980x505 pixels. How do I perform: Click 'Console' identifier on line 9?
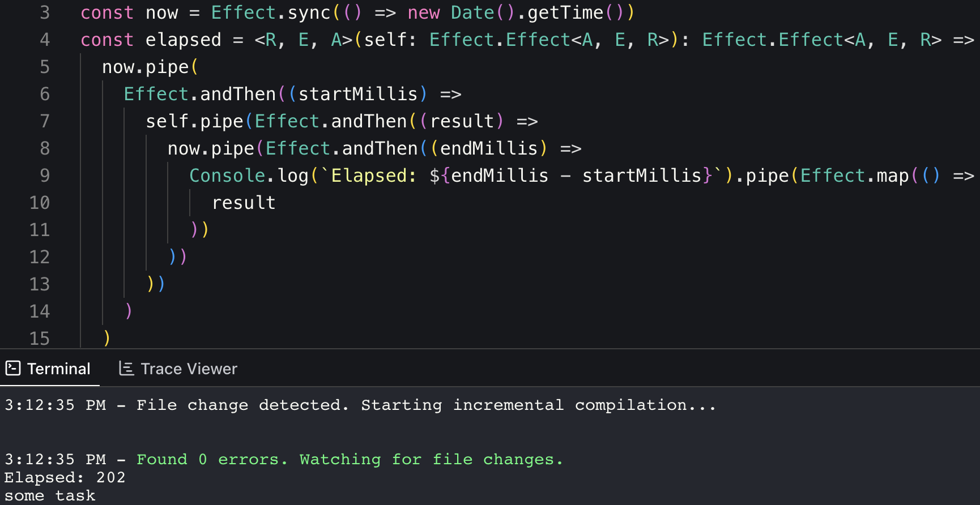pyautogui.click(x=227, y=176)
